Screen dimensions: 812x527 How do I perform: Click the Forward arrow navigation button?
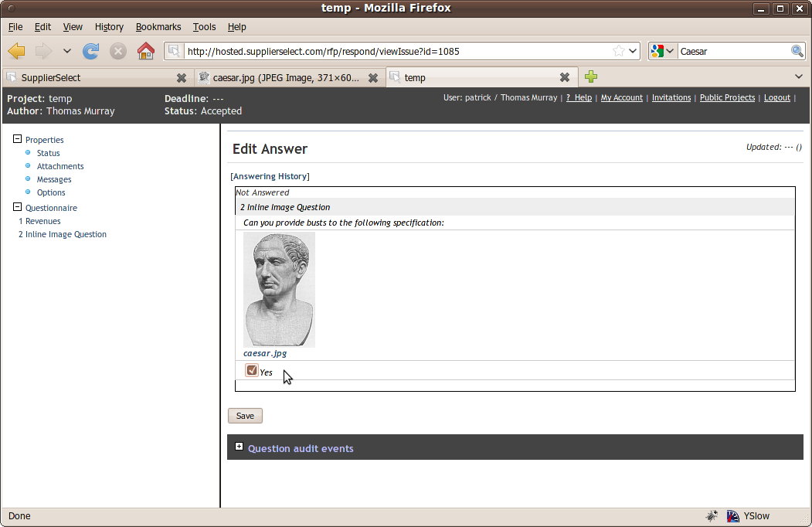[43, 51]
